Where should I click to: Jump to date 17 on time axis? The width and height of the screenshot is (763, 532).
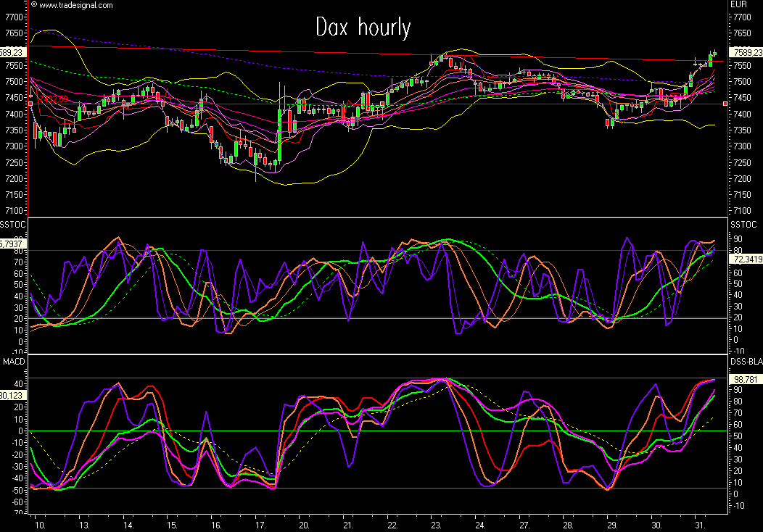click(x=260, y=524)
